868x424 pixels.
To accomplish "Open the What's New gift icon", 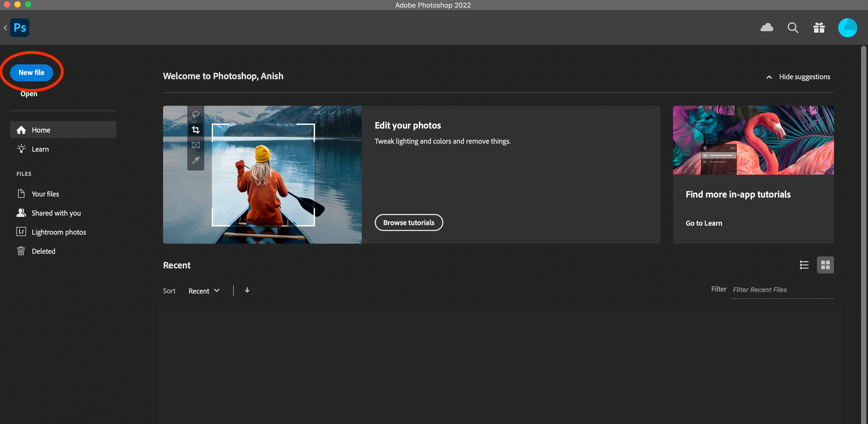I will [x=819, y=28].
